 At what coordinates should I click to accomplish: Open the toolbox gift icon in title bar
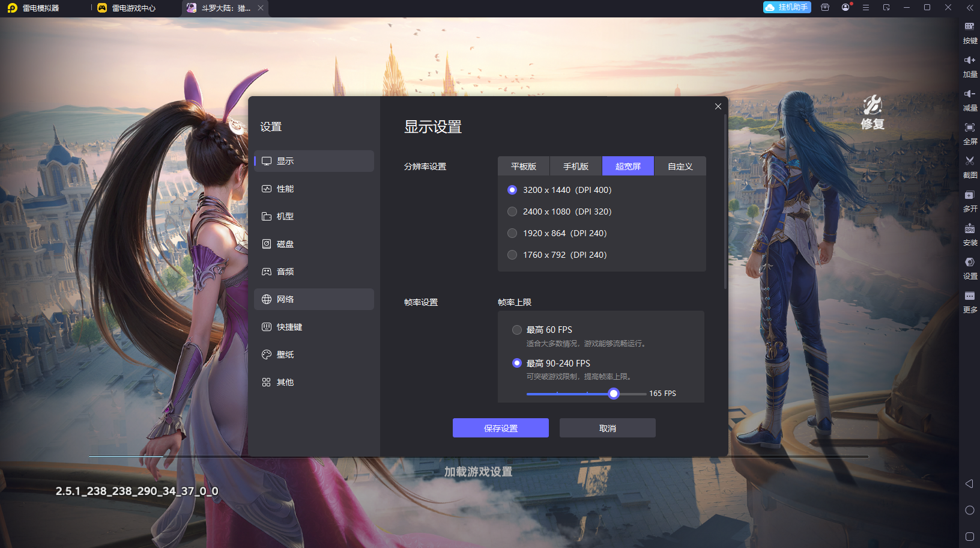(825, 7)
